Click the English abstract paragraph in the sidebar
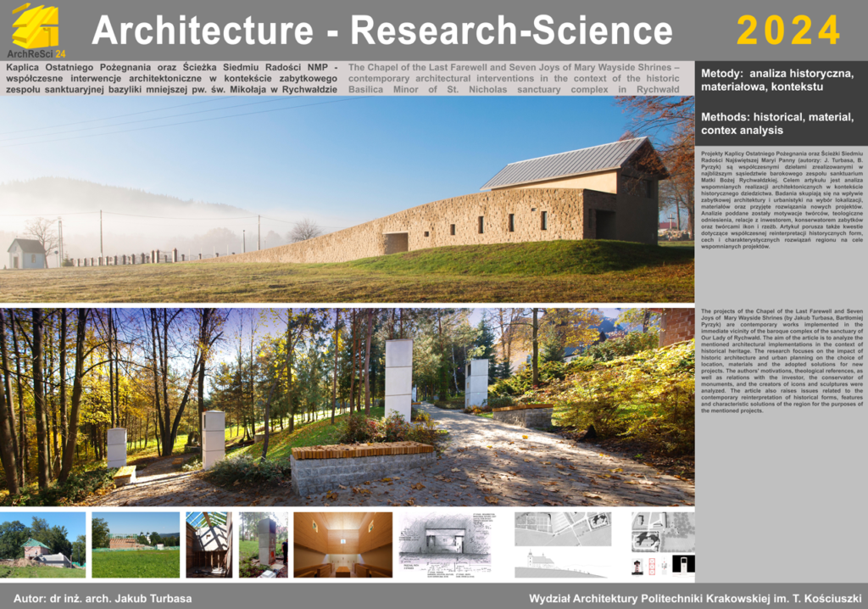This screenshot has height=609, width=868. pyautogui.click(x=781, y=362)
